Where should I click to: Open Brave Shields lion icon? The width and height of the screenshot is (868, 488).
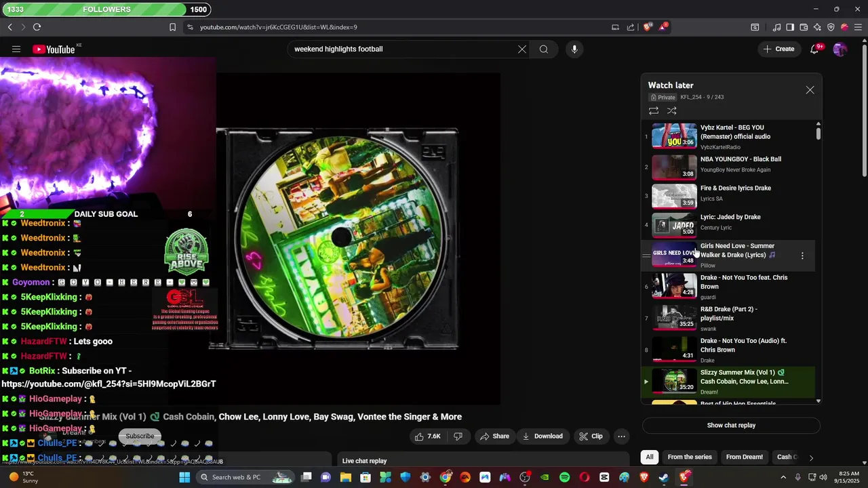(x=648, y=27)
